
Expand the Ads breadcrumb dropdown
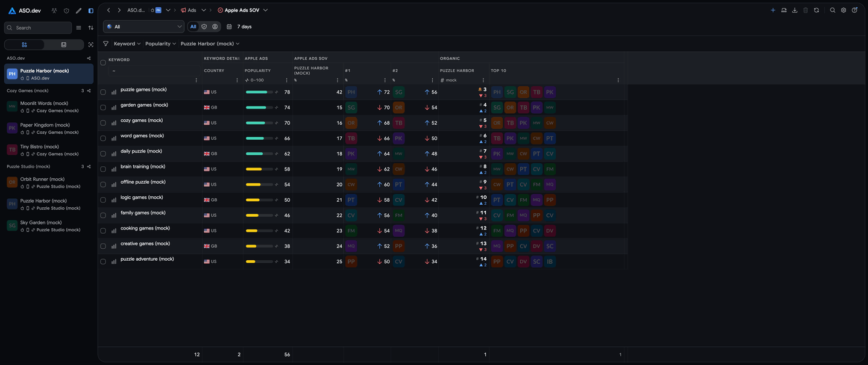click(204, 10)
